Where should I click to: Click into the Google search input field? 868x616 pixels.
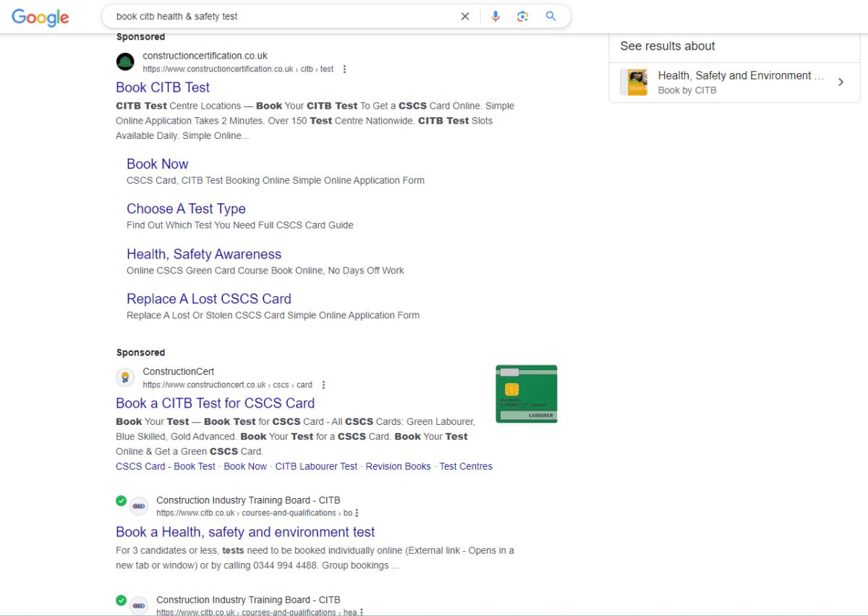[282, 17]
